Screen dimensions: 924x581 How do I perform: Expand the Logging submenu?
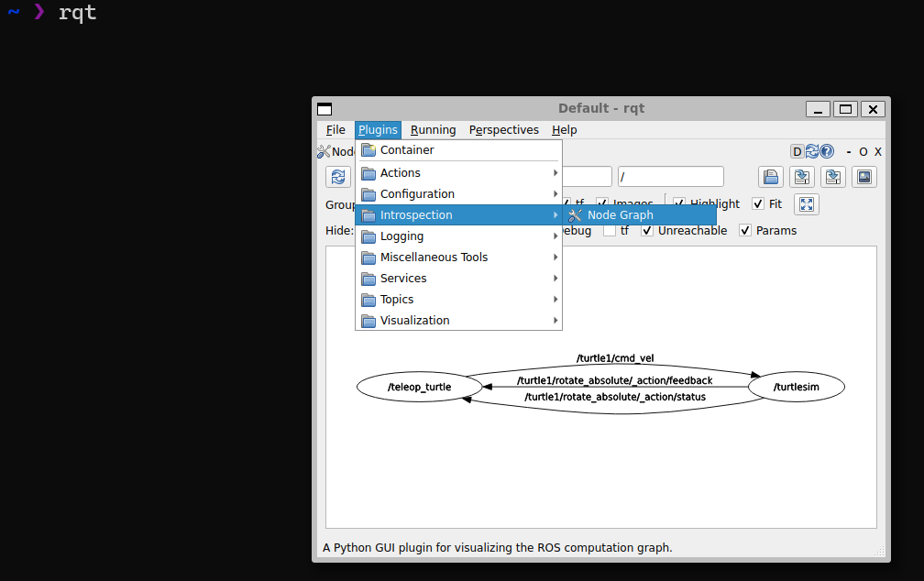click(458, 236)
